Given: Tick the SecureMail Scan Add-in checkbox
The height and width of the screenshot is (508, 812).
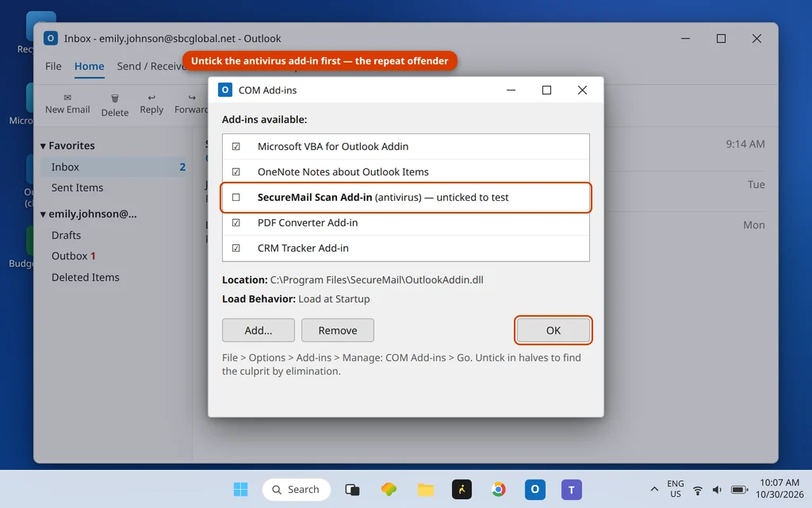Looking at the screenshot, I should click(x=236, y=198).
